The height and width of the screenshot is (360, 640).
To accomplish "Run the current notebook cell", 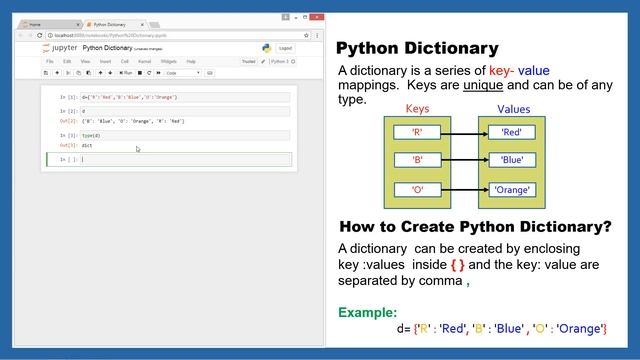I will [126, 73].
